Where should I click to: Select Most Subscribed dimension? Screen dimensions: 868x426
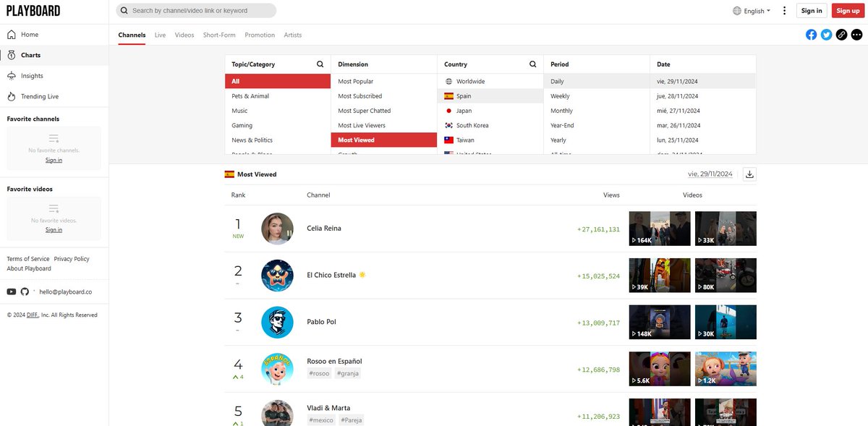tap(384, 96)
